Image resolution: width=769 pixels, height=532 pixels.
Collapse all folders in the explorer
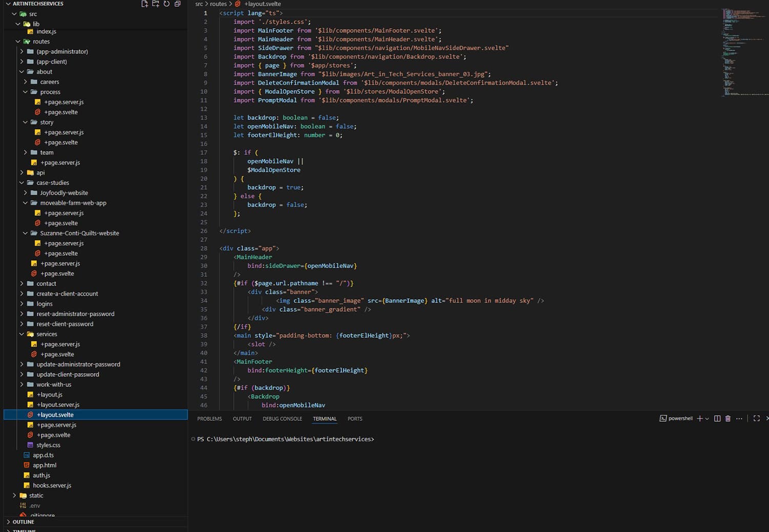(177, 4)
